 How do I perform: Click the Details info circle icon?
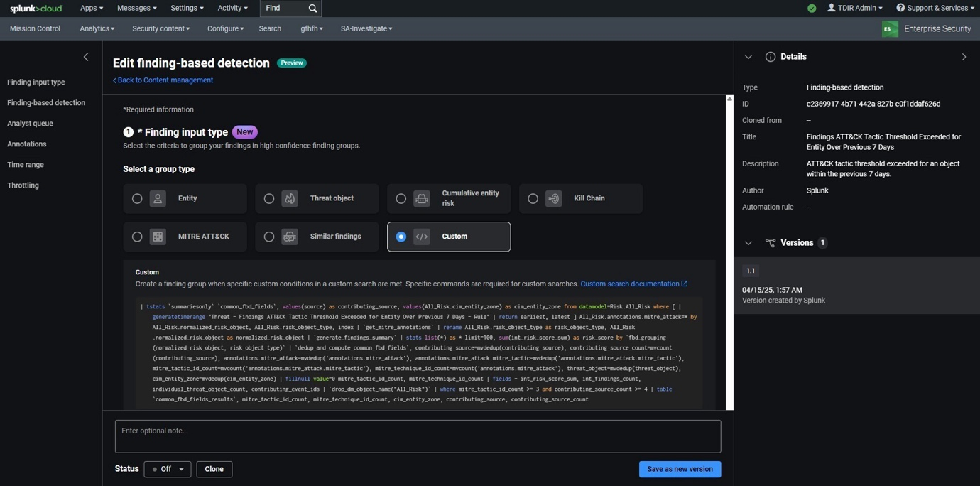pos(771,57)
